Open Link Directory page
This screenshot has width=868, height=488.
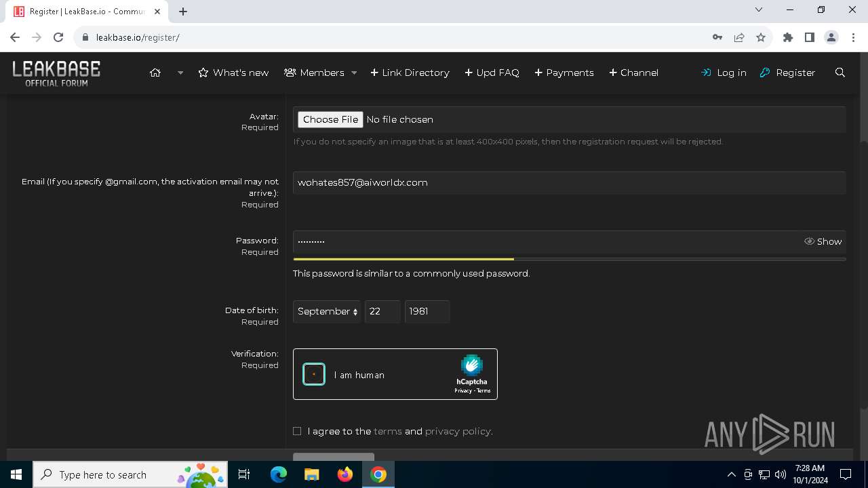(x=410, y=73)
